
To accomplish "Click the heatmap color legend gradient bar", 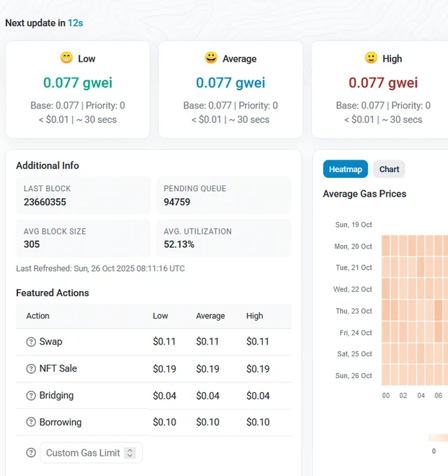I will pyautogui.click(x=439, y=437).
